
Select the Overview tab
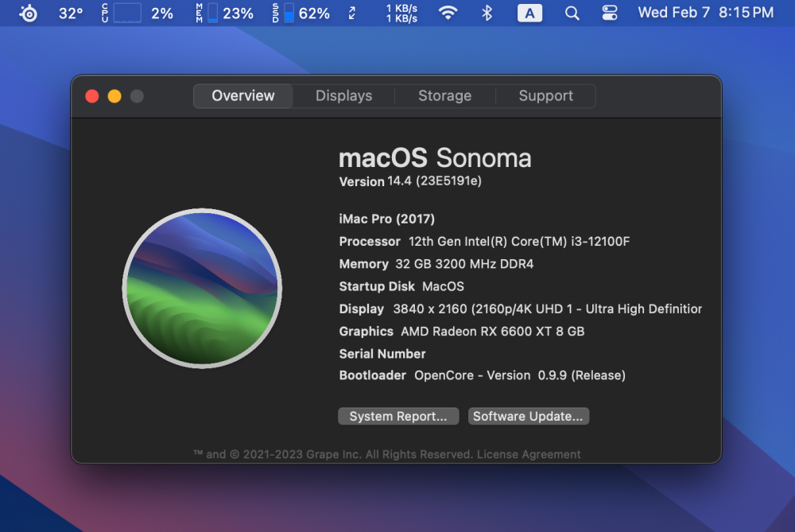243,96
